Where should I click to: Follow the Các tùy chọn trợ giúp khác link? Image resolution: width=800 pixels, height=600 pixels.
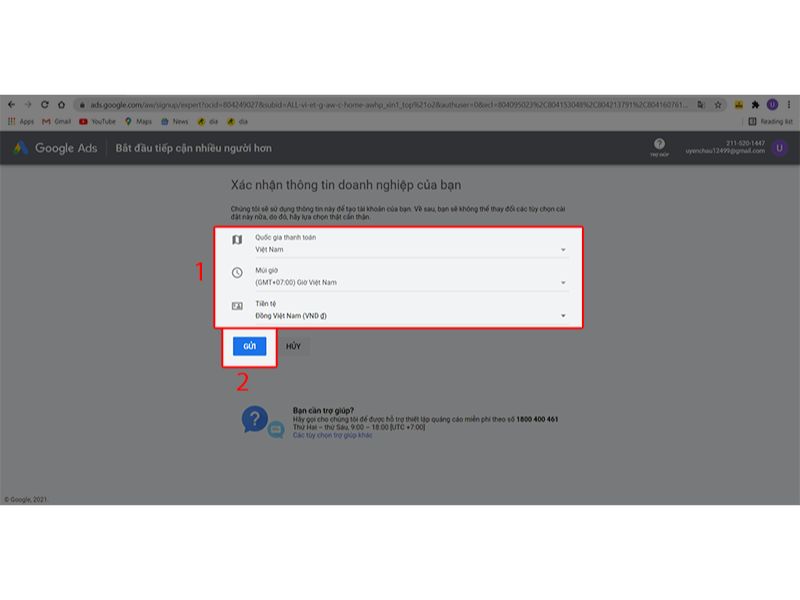pos(332,435)
